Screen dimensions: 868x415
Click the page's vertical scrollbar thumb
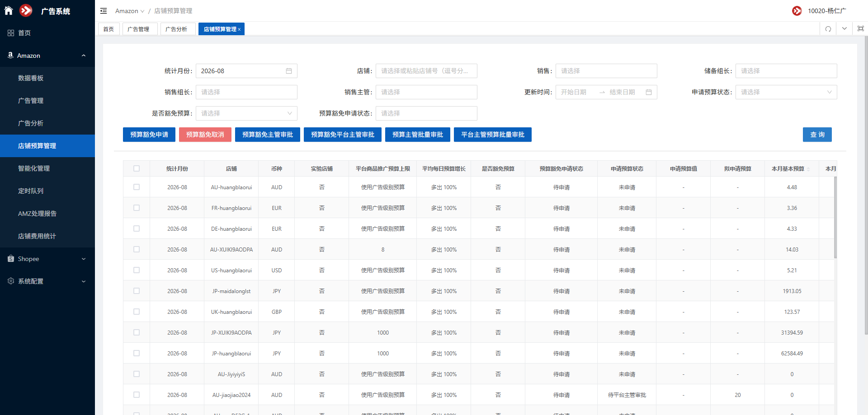coord(866,185)
